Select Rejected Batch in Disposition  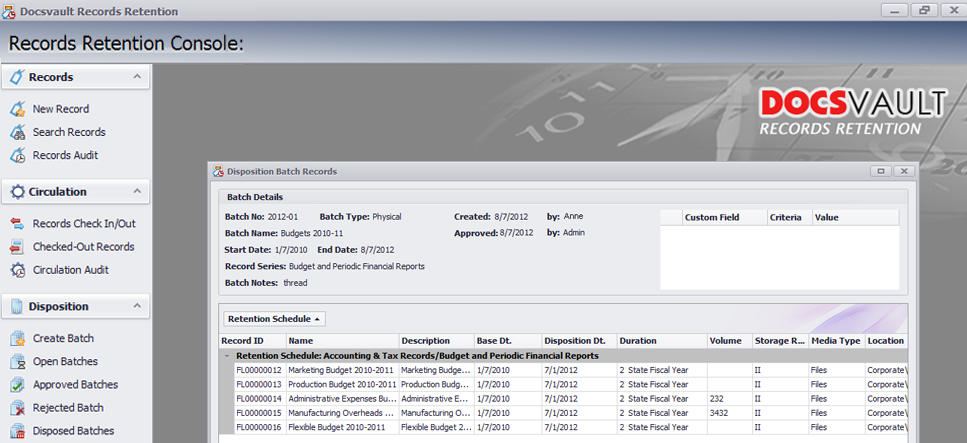pyautogui.click(x=68, y=408)
